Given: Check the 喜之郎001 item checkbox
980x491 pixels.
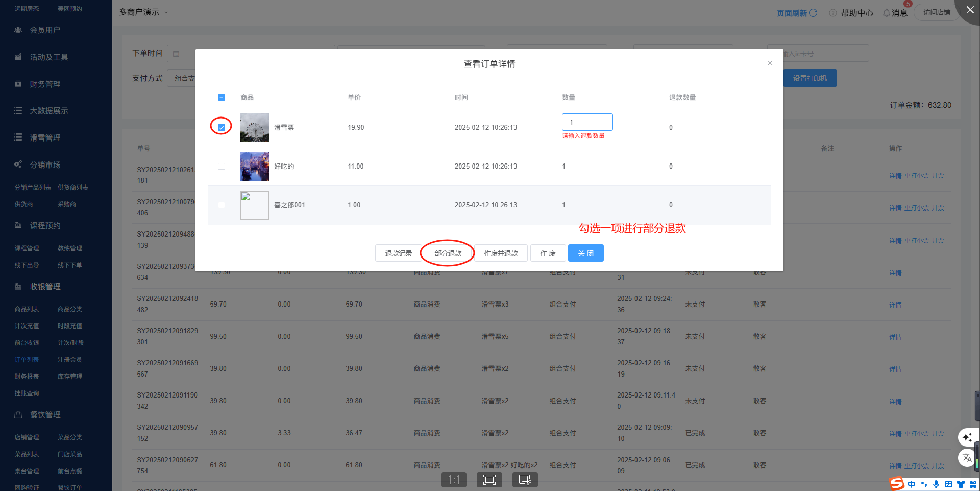Looking at the screenshot, I should click(x=222, y=205).
